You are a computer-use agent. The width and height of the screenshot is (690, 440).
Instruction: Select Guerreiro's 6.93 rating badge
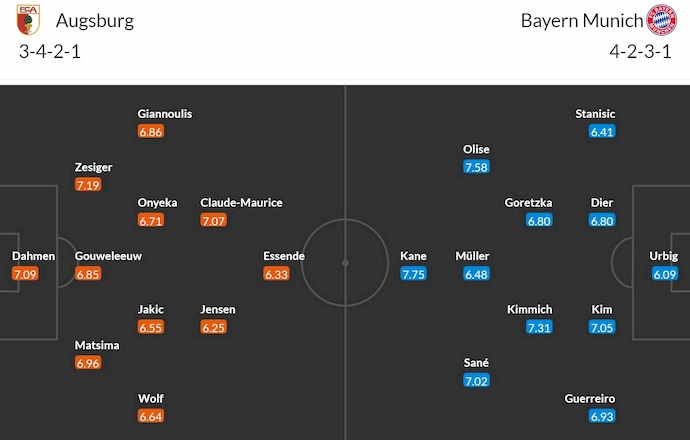[602, 416]
